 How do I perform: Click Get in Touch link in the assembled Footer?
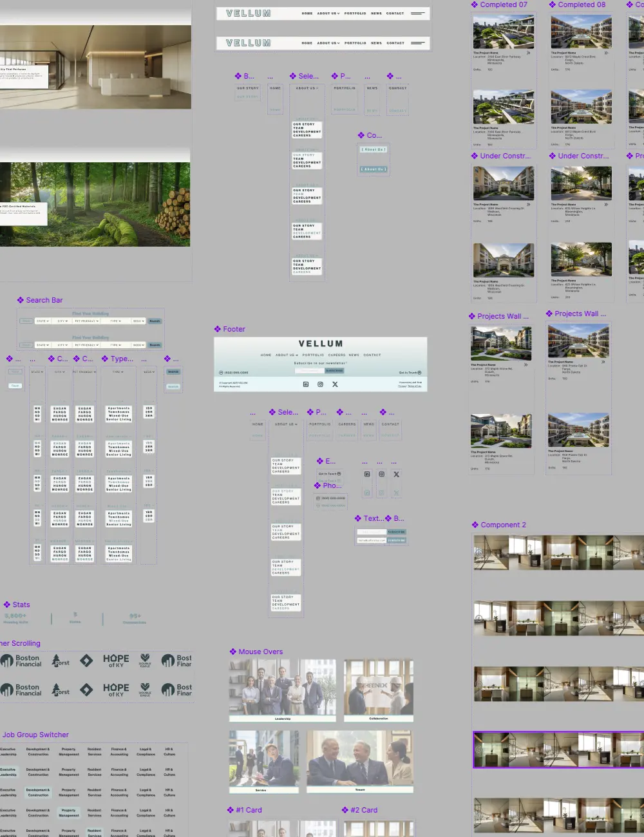410,373
